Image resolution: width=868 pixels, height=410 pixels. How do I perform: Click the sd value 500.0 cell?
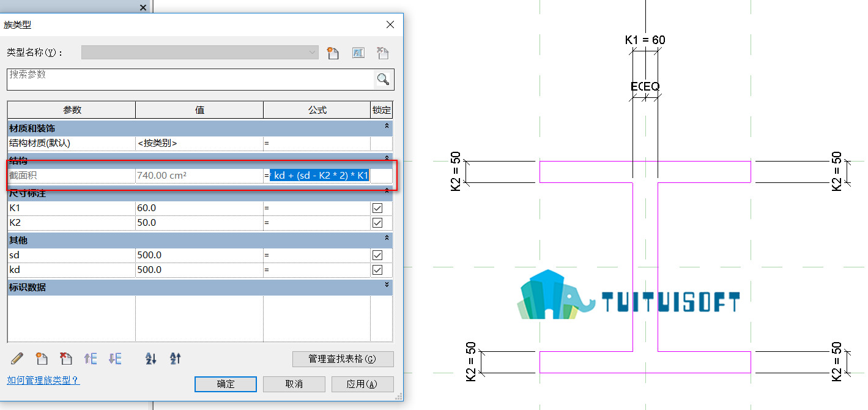pos(199,255)
